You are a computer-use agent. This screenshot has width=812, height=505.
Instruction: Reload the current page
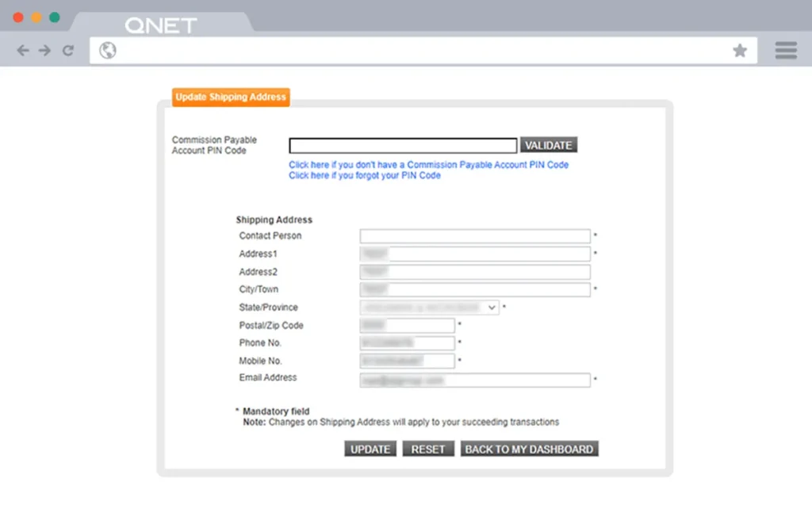(68, 50)
